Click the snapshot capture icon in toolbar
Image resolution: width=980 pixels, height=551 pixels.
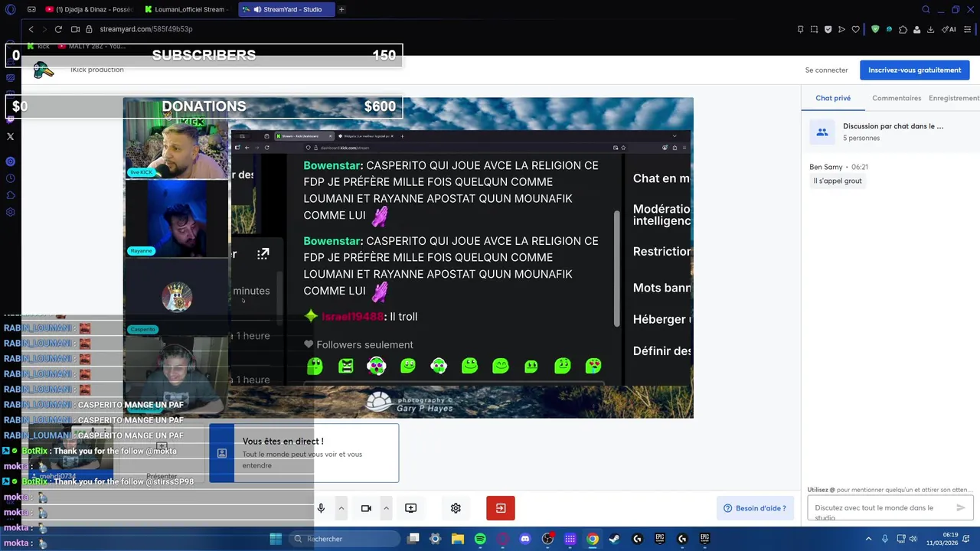[x=815, y=29]
